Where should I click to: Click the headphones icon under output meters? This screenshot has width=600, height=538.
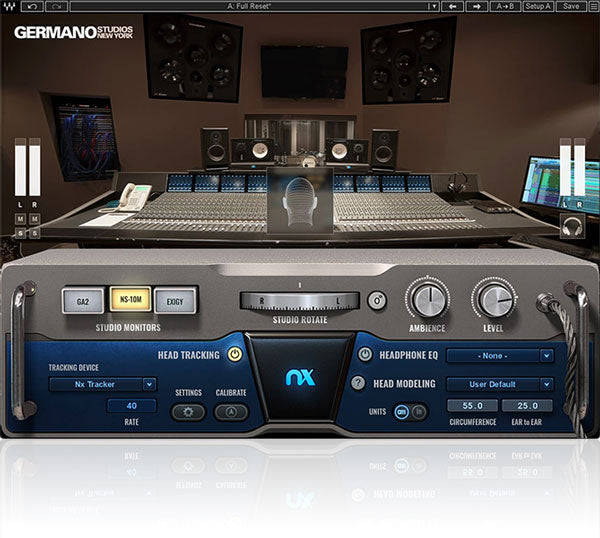tap(572, 226)
